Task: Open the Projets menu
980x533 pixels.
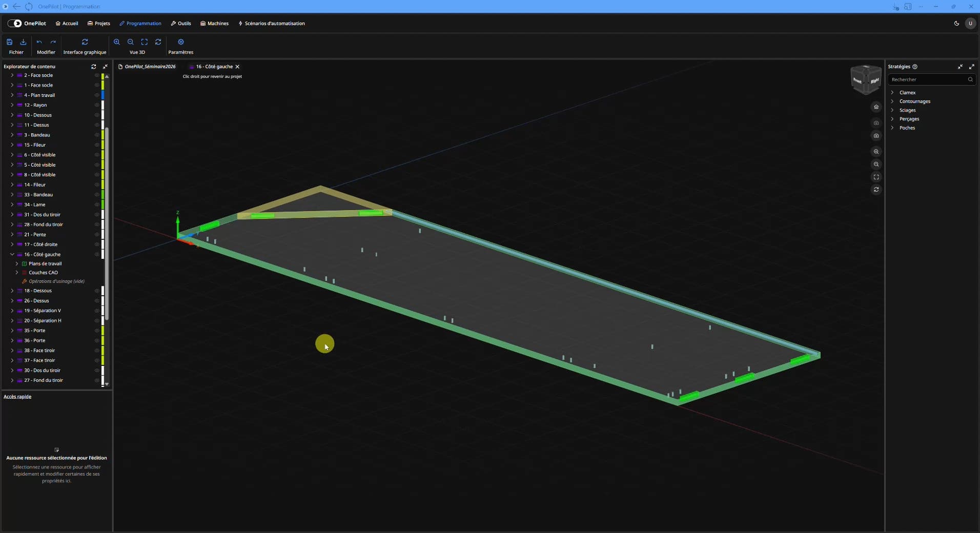Action: tap(99, 24)
